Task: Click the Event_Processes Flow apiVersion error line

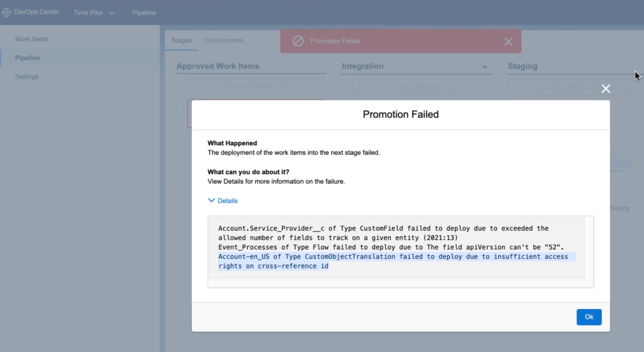Action: coord(391,247)
